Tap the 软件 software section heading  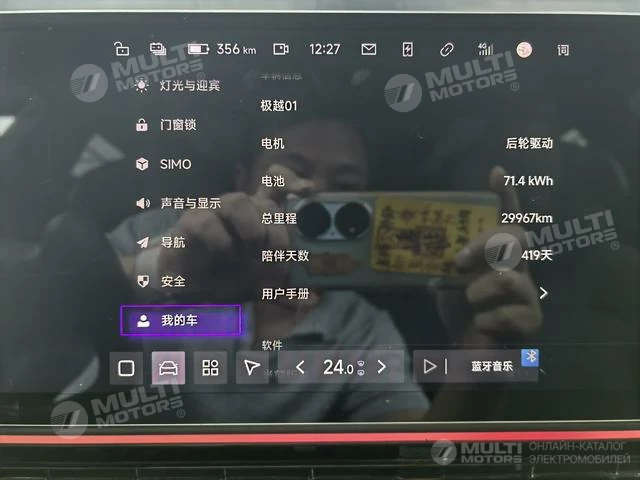[x=272, y=345]
